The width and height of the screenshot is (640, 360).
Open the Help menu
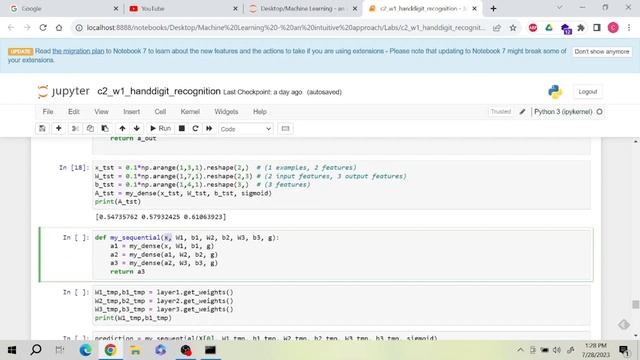tap(260, 111)
